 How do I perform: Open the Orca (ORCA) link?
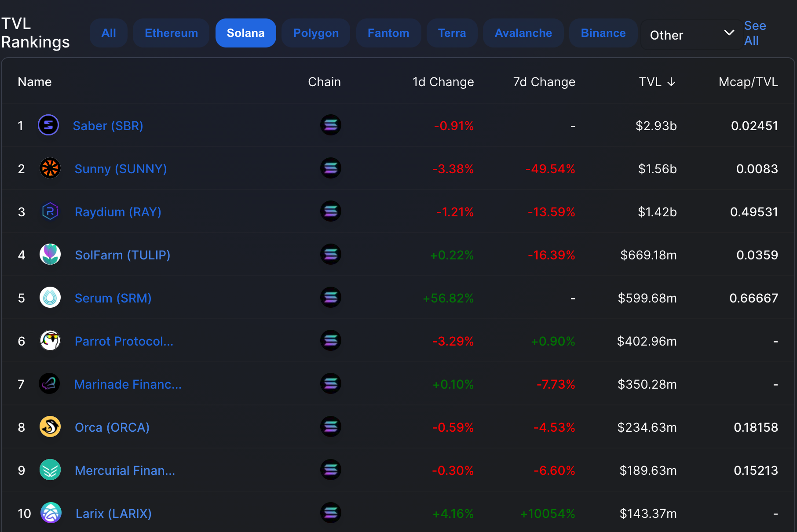(112, 427)
